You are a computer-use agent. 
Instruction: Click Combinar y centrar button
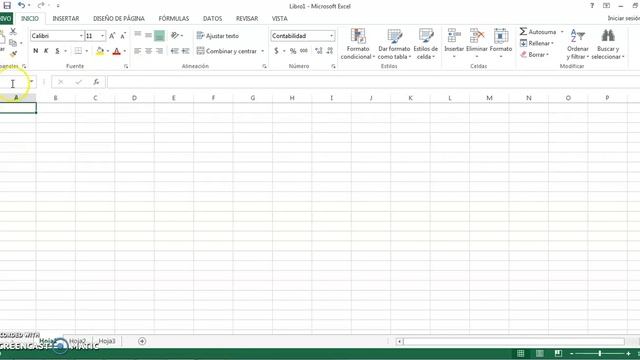coord(227,51)
